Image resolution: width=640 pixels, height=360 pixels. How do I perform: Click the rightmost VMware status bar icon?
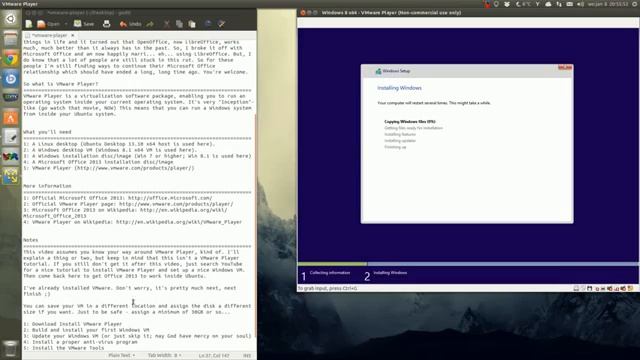[630, 288]
